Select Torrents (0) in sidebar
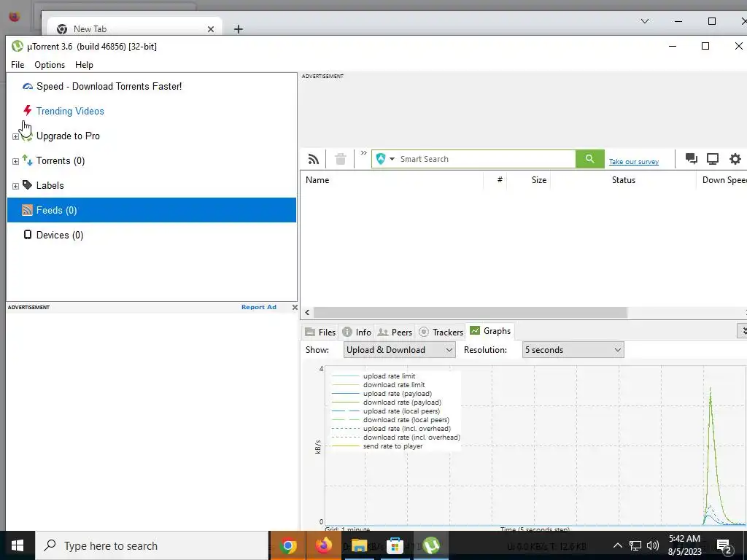Screen dimensions: 747x560 61,160
